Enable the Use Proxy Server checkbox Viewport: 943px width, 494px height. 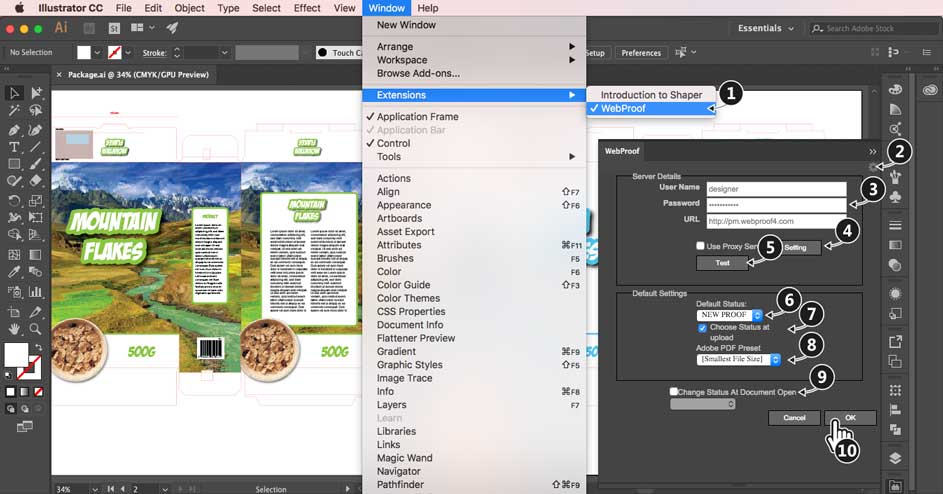point(701,246)
